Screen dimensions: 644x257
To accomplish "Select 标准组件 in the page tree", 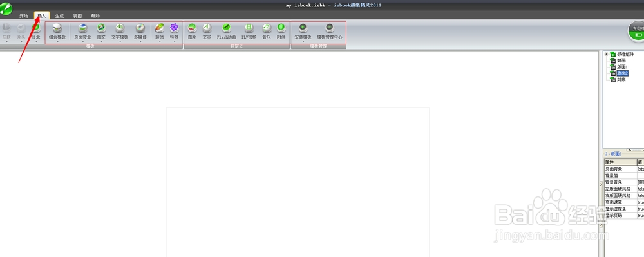I will 625,54.
